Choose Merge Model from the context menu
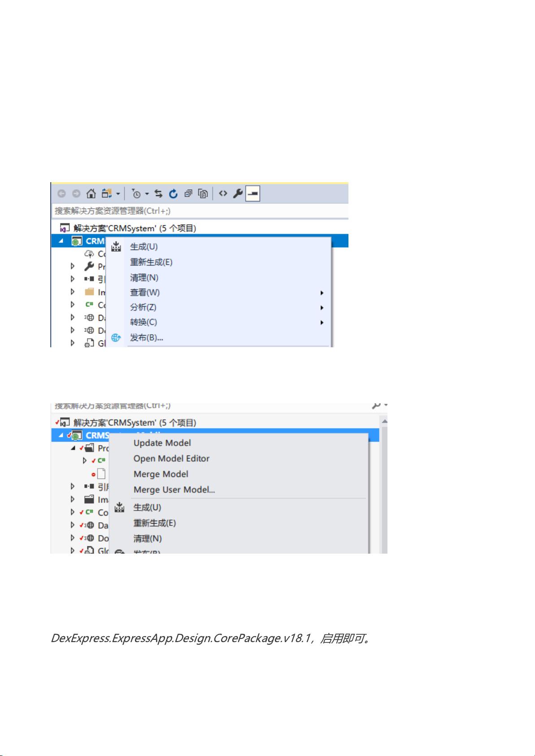Screen dimensions: 535x756 point(161,474)
